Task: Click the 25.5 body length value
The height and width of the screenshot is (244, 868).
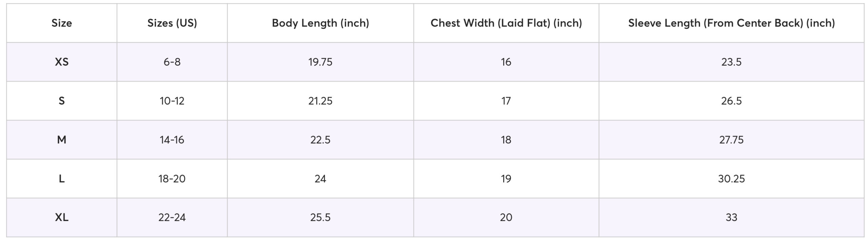Action: click(x=320, y=217)
